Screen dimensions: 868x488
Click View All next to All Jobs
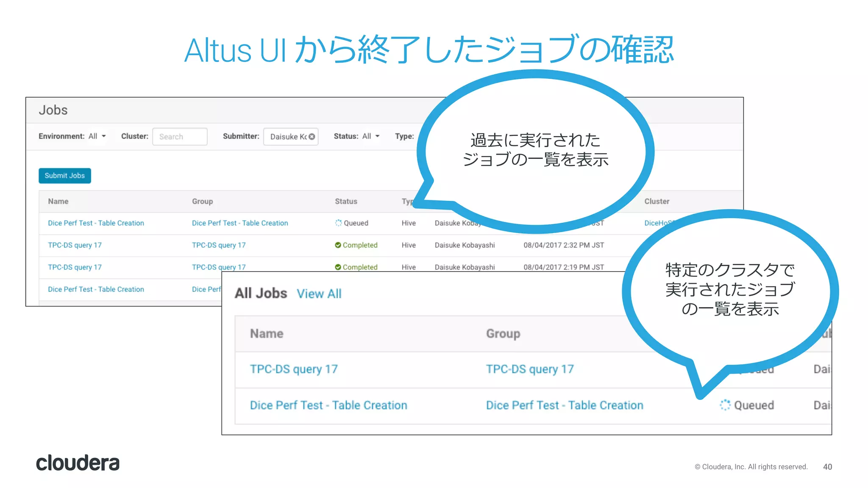[x=319, y=294]
